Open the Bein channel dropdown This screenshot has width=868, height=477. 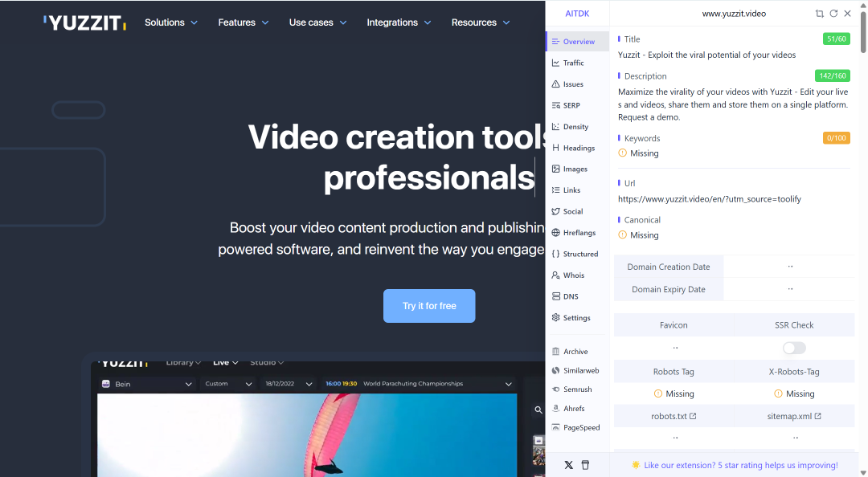point(147,384)
